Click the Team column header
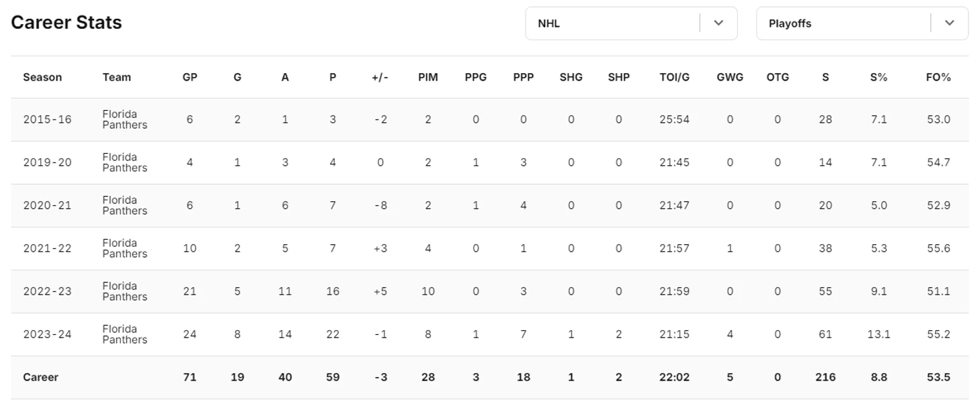 coord(117,77)
